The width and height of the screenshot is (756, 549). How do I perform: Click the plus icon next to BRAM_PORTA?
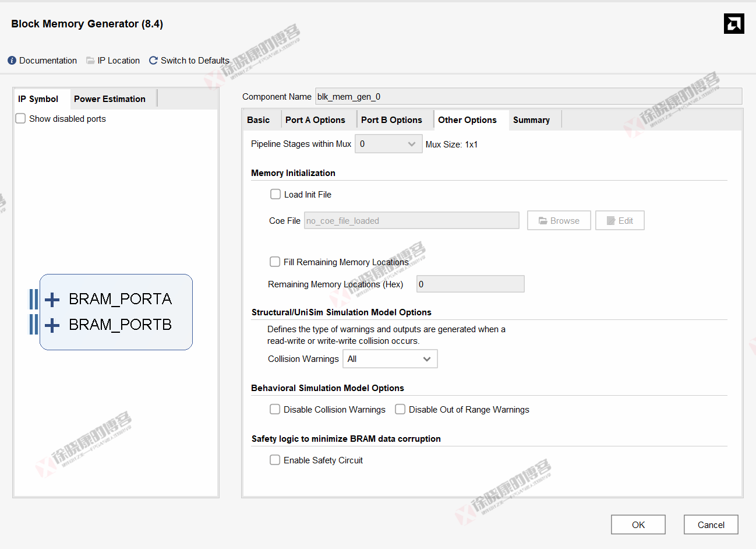(x=51, y=299)
